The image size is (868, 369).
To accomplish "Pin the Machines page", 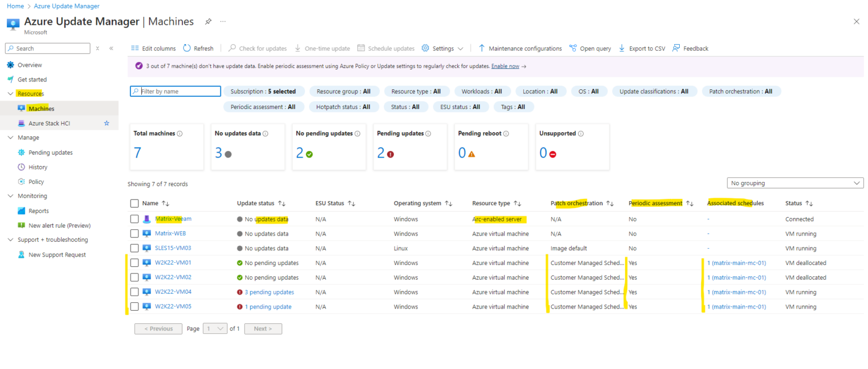I will [x=207, y=21].
